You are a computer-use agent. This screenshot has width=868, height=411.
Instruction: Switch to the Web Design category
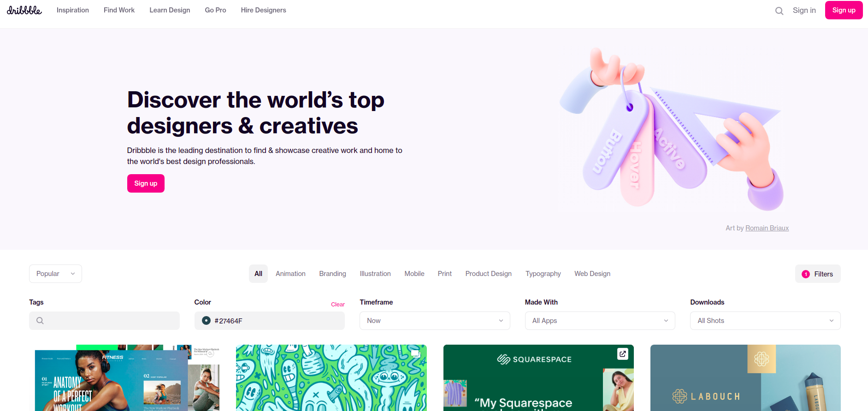[x=592, y=274]
